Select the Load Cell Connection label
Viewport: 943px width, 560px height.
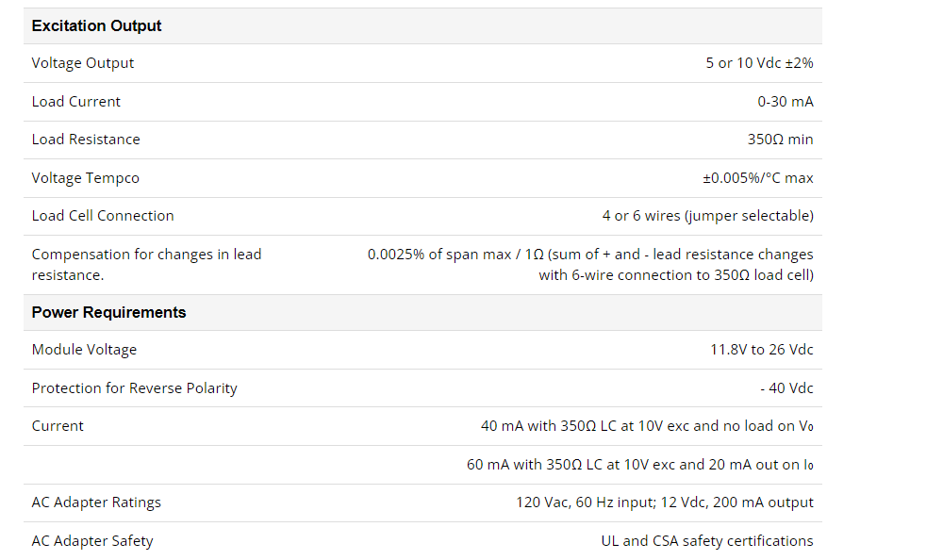click(103, 216)
